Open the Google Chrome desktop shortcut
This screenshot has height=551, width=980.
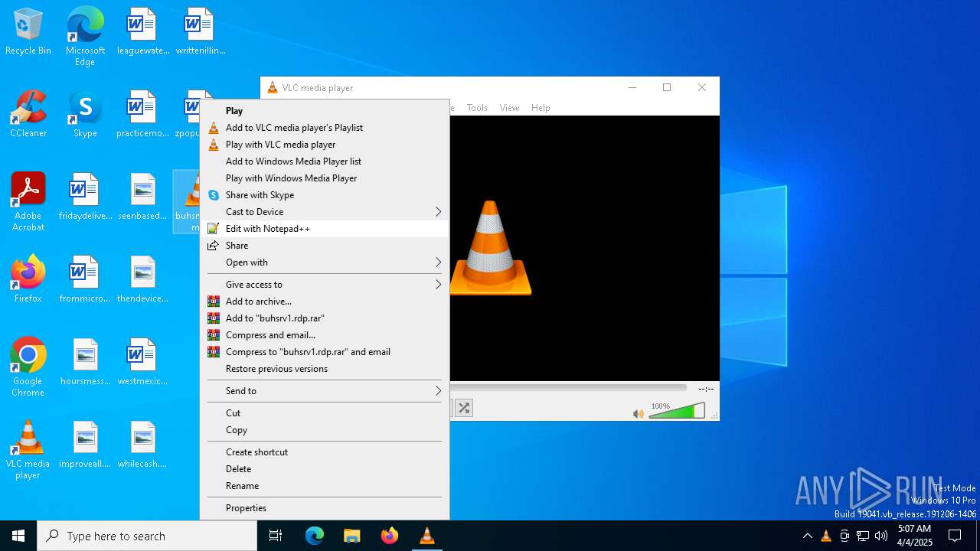point(28,367)
